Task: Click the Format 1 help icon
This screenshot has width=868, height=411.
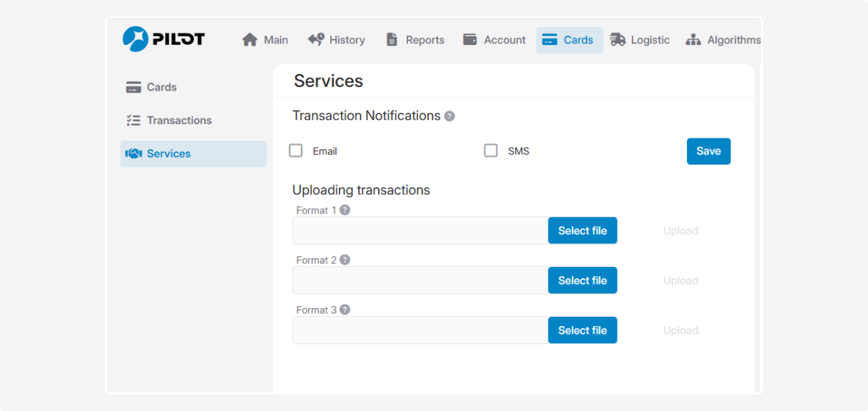Action: 345,210
